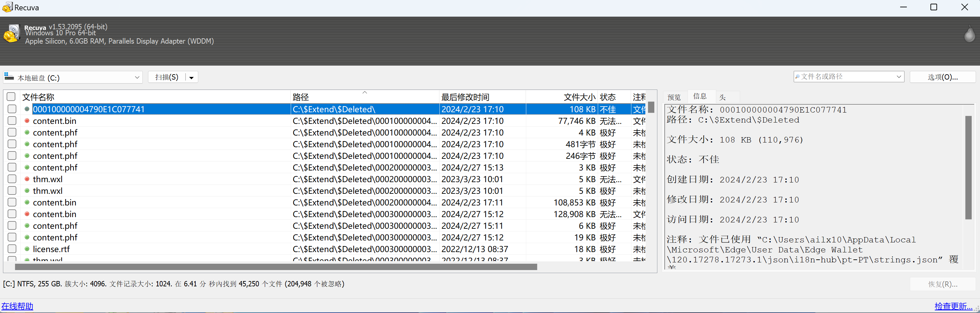Click the Recuva title bar app icon
Viewport: 980px width, 313px height.
click(7, 7)
